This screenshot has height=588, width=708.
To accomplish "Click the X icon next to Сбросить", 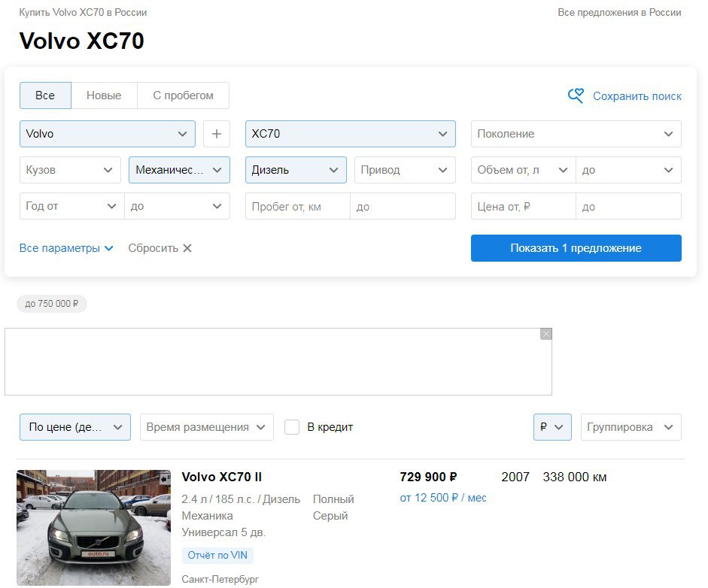I will pyautogui.click(x=187, y=248).
